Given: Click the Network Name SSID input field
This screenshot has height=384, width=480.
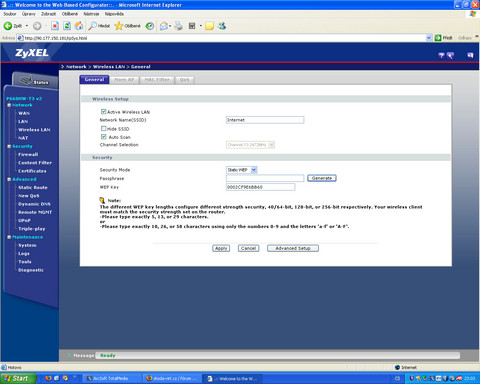Looking at the screenshot, I should point(265,120).
